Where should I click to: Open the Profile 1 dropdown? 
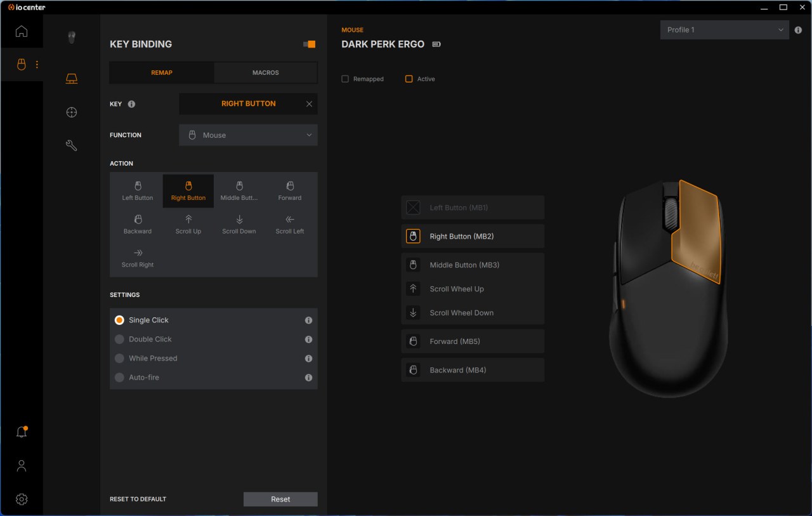(724, 30)
